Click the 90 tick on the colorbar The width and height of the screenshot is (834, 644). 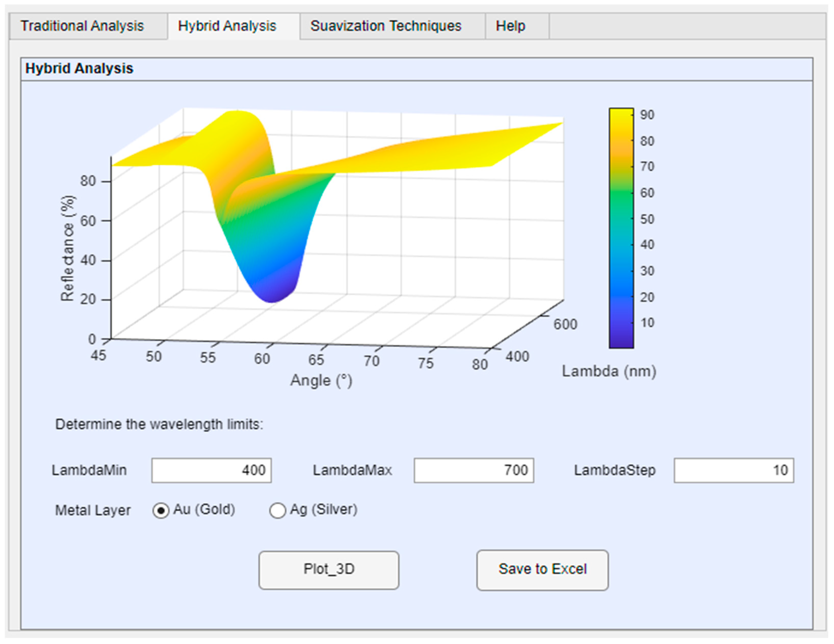point(647,115)
